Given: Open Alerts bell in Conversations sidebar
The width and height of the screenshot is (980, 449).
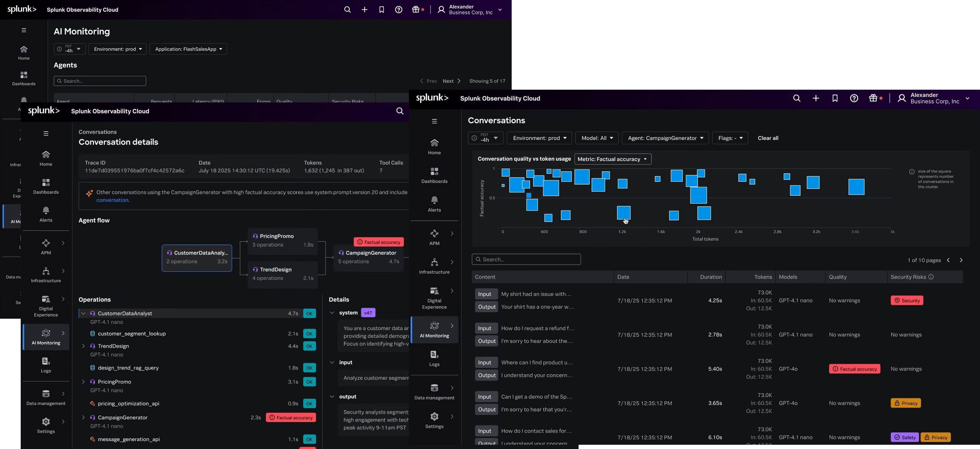Looking at the screenshot, I should point(434,204).
